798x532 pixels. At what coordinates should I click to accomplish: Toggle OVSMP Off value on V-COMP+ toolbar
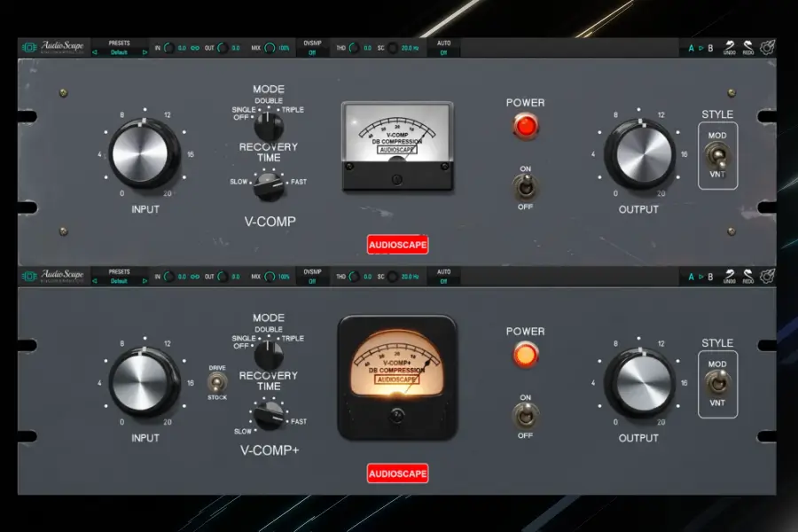312,282
